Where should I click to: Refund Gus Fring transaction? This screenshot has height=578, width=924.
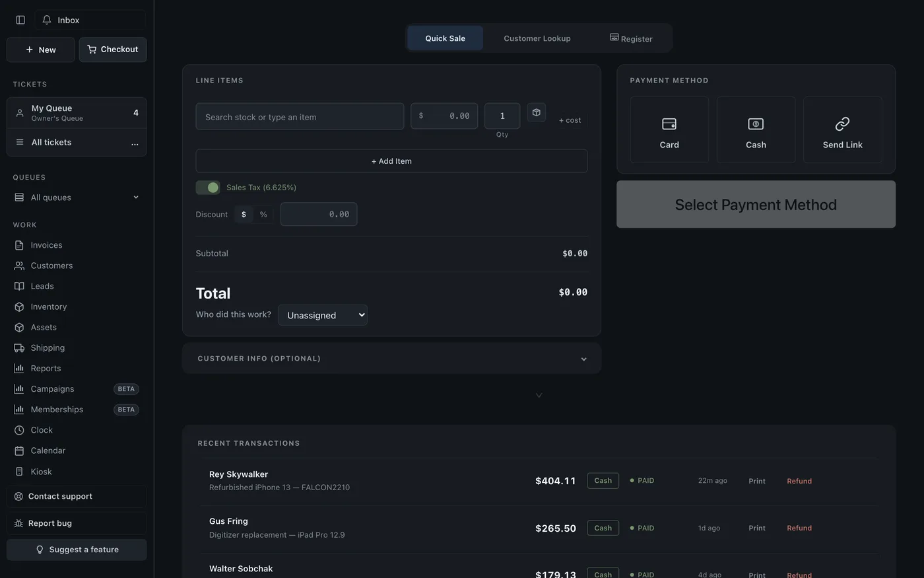(x=799, y=528)
